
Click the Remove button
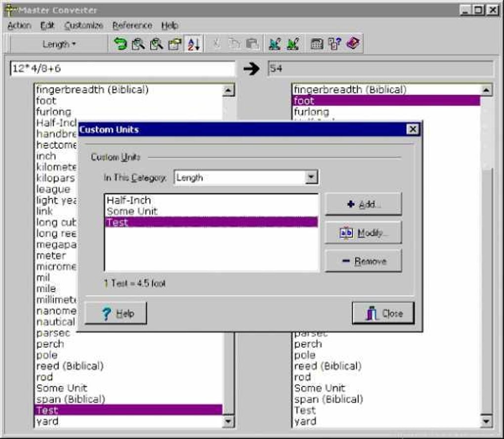pos(363,261)
